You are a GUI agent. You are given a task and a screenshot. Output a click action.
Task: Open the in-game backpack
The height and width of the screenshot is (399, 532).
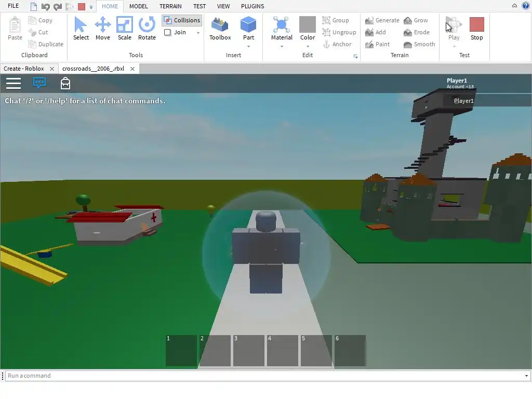pos(65,83)
